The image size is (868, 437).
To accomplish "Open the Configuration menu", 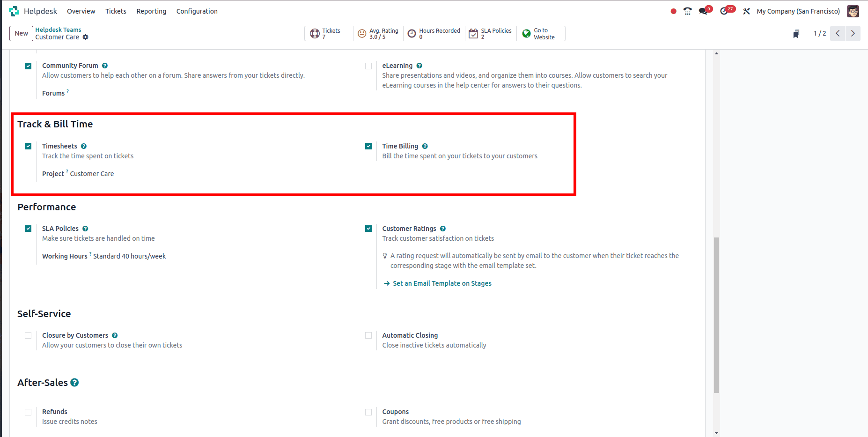I will (197, 11).
